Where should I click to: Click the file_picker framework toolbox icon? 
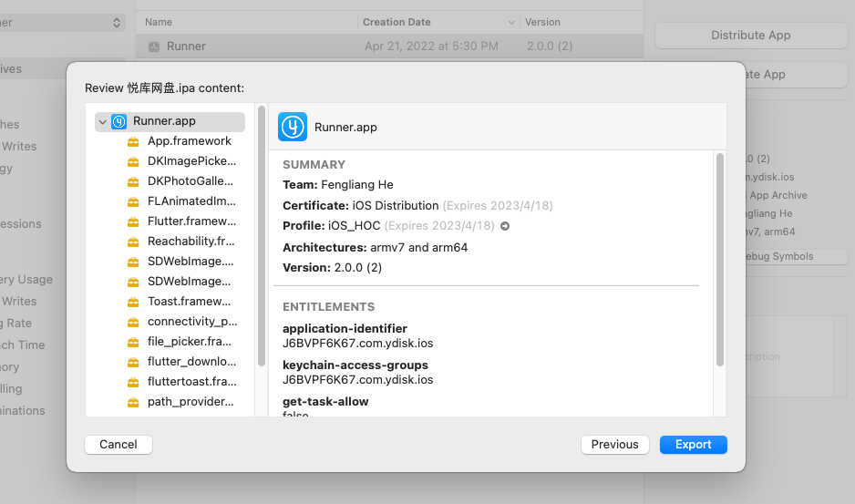[133, 342]
